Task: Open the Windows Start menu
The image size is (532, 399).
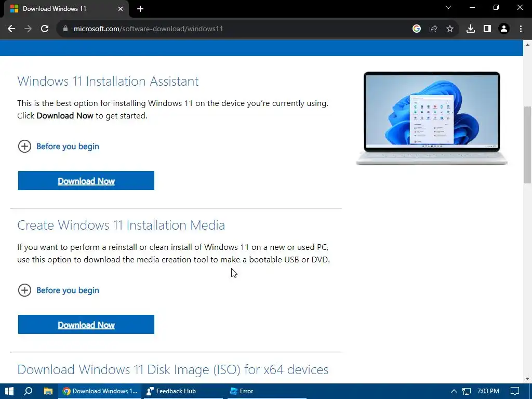Action: click(x=9, y=391)
